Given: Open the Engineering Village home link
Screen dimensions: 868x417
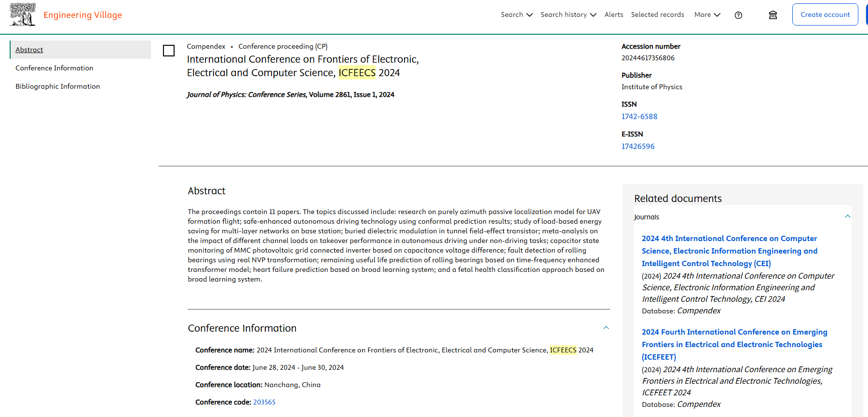Looking at the screenshot, I should tap(82, 15).
